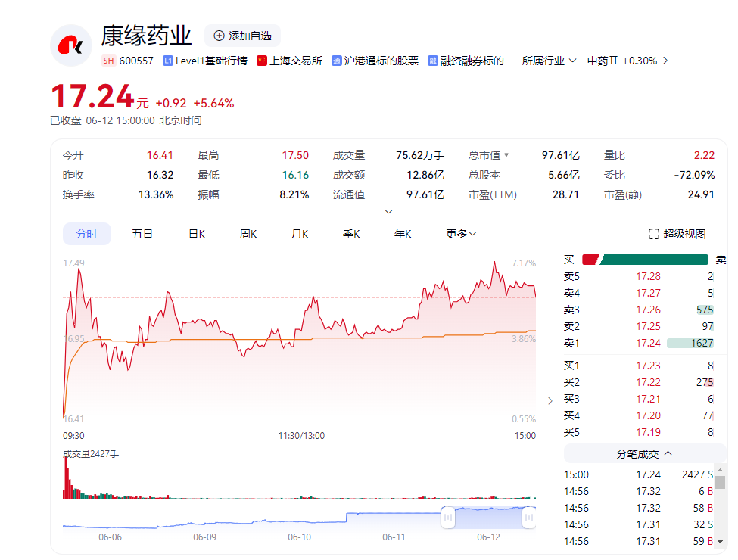Collapse order book side panel arrow
738x560 pixels.
tap(550, 401)
